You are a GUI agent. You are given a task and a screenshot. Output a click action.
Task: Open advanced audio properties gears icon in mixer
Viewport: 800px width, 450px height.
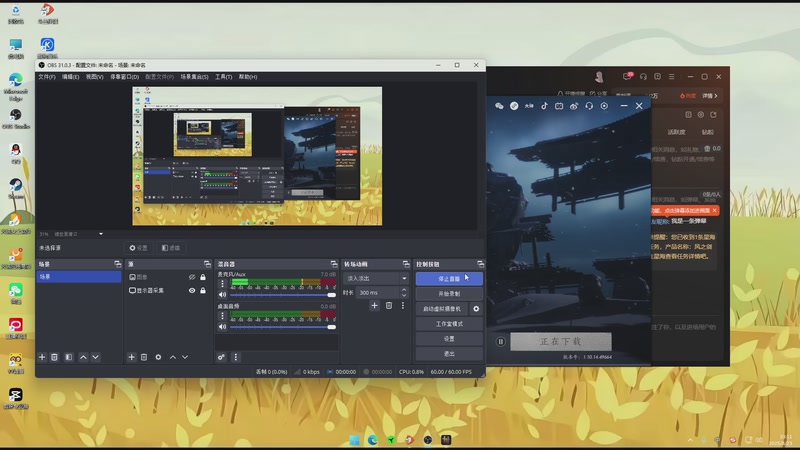[x=221, y=357]
